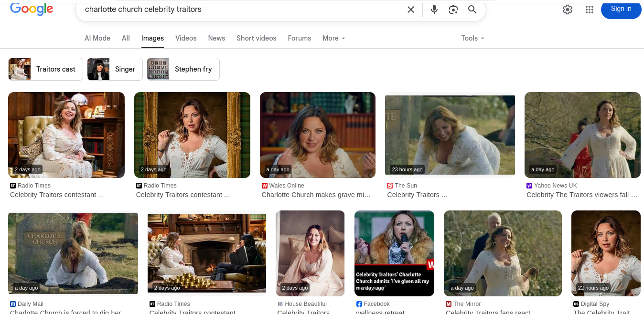Expand the More dropdown menu
644x314 pixels.
[333, 38]
